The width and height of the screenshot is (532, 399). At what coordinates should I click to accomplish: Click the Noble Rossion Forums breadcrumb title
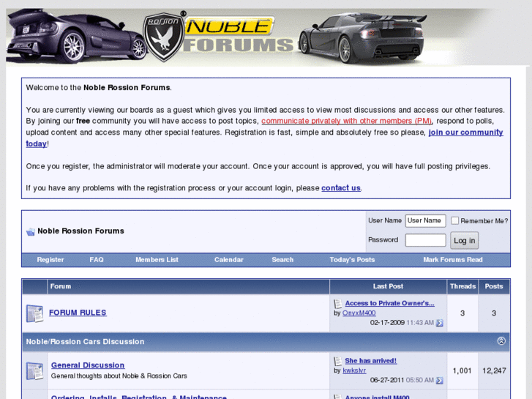(x=80, y=231)
